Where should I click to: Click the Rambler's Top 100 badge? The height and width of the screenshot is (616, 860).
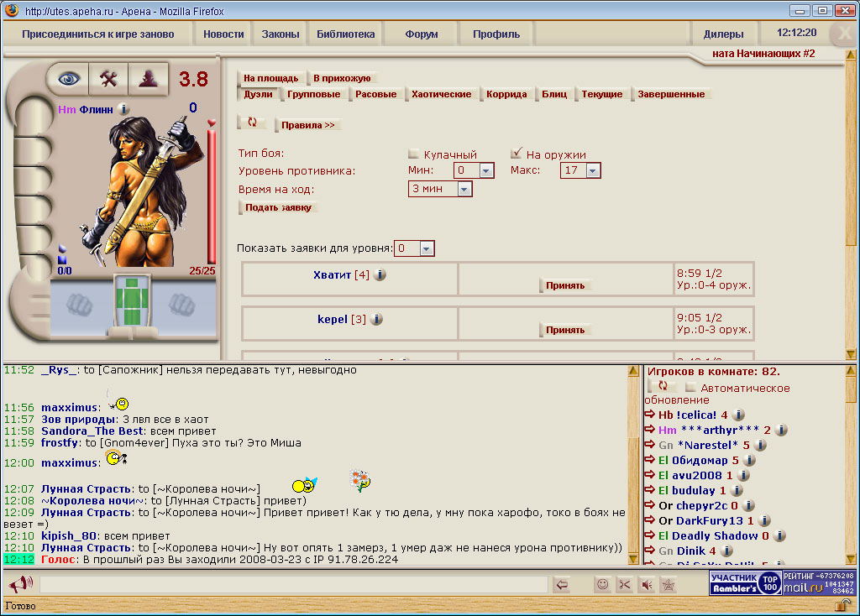pyautogui.click(x=745, y=583)
